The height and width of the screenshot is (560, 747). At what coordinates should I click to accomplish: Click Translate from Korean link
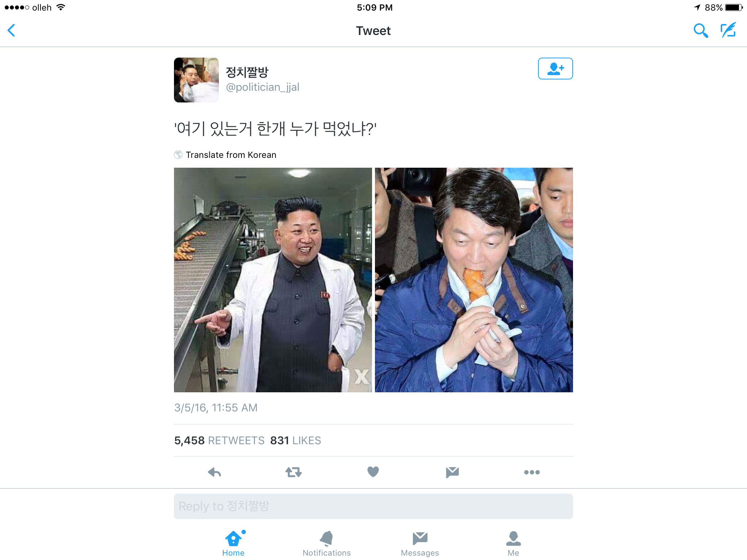pyautogui.click(x=231, y=155)
